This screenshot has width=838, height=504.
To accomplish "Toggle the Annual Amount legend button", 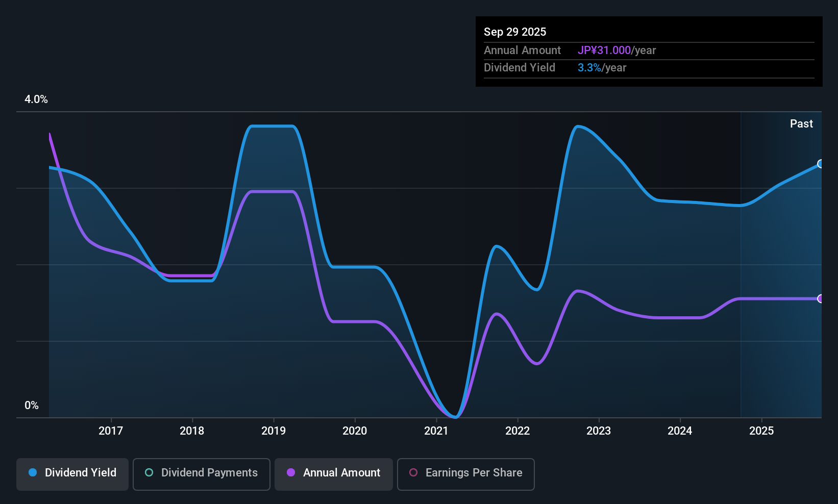I will click(x=334, y=474).
